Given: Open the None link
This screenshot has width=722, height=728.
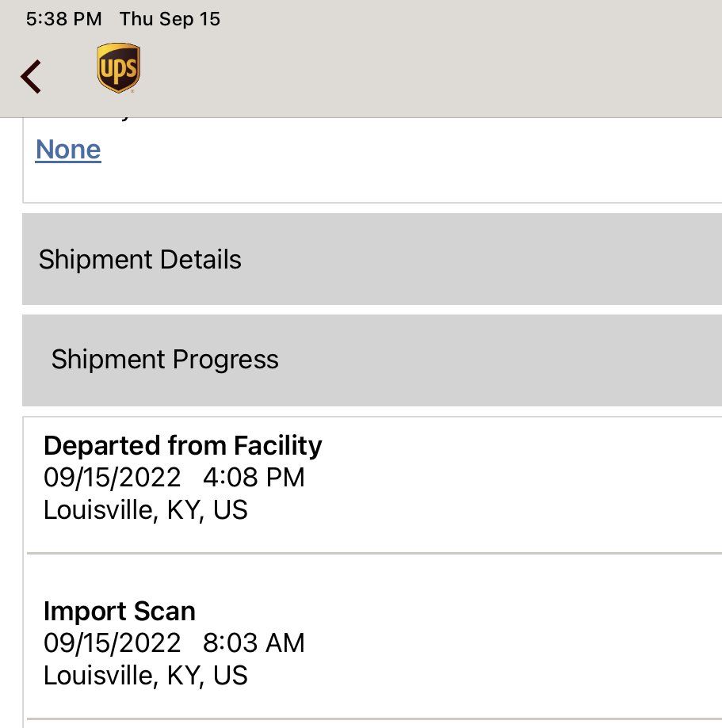Looking at the screenshot, I should pos(68,150).
